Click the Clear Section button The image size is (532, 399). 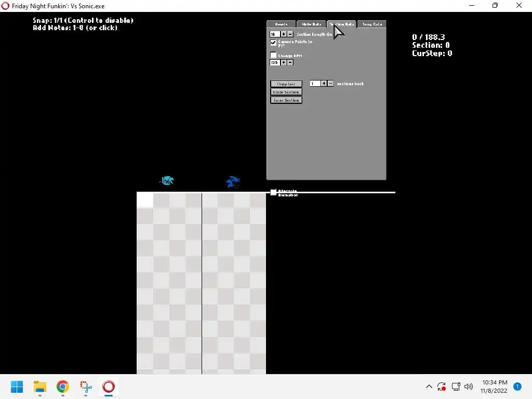pos(286,92)
